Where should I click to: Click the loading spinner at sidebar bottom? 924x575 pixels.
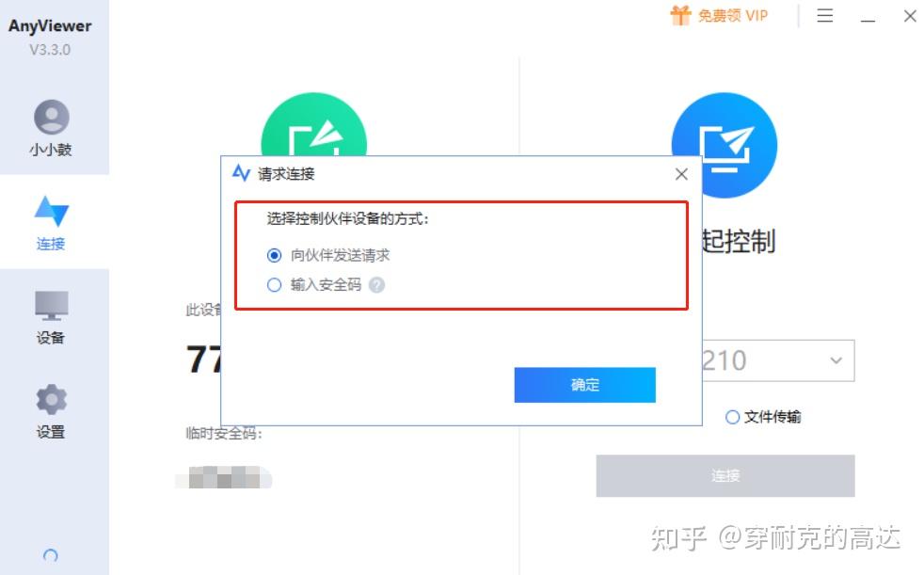[51, 555]
